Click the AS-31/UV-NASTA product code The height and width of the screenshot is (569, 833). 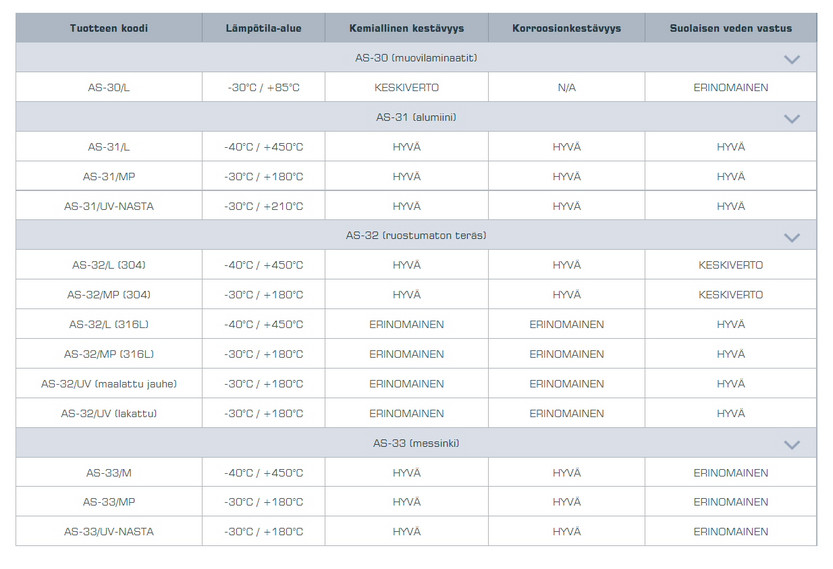[x=109, y=206]
